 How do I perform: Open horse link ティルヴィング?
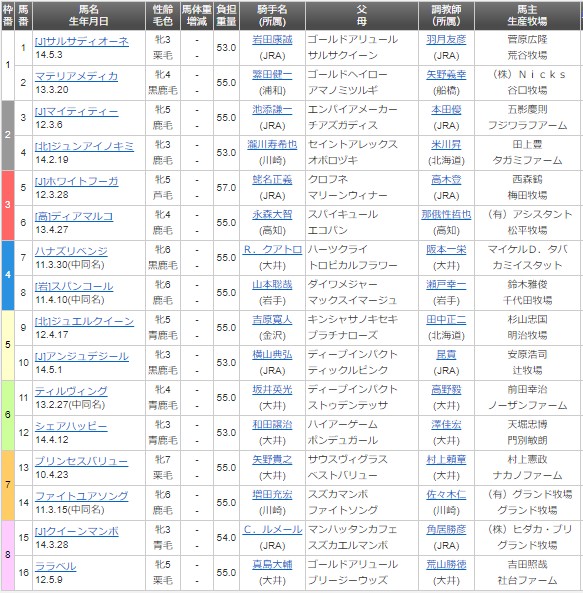tap(71, 391)
